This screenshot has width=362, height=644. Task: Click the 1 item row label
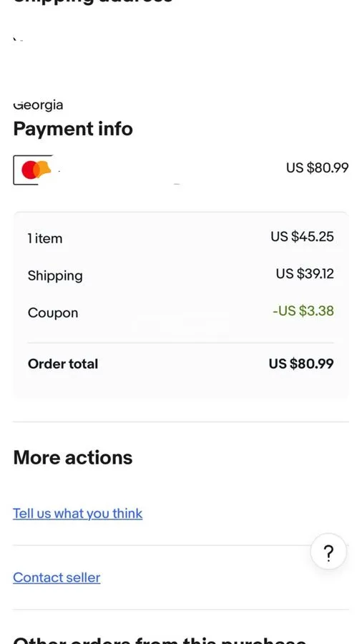point(45,238)
